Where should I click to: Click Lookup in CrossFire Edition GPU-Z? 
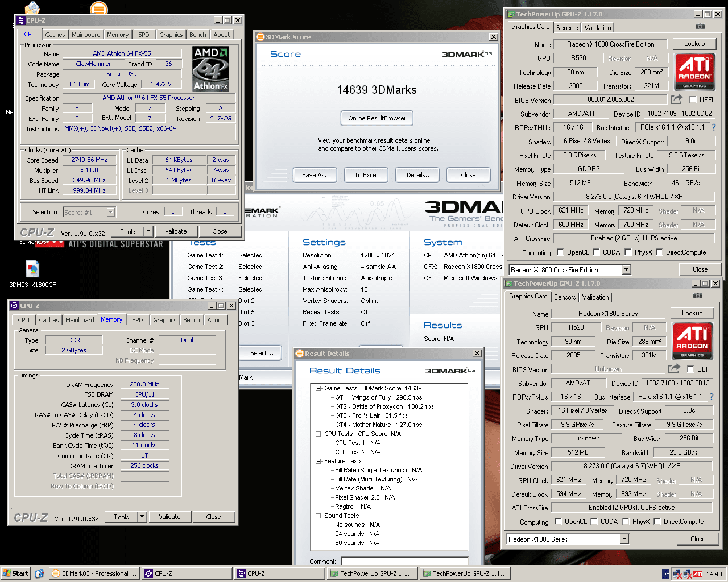694,44
